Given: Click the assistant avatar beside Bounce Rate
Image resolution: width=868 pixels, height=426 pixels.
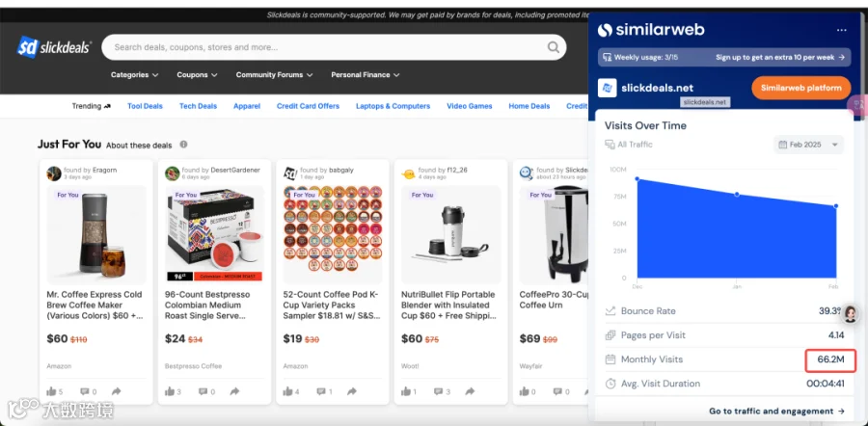Looking at the screenshot, I should tap(851, 314).
